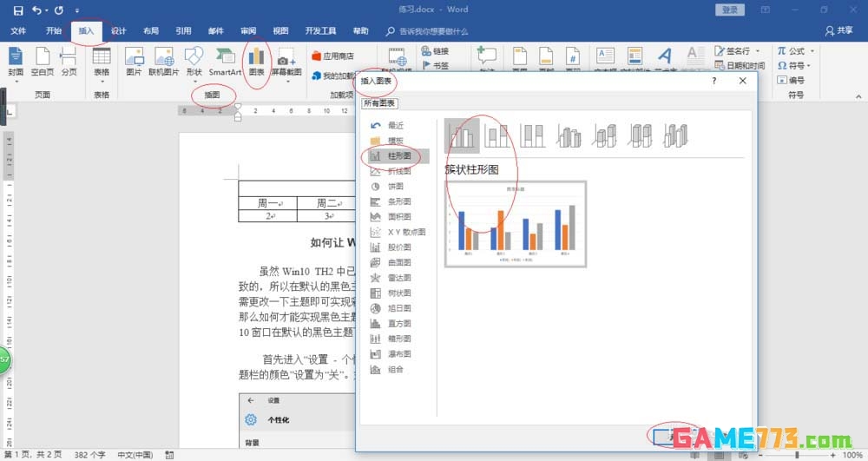Click the zoom slider in status bar
This screenshot has width=868, height=461.
pos(797,455)
